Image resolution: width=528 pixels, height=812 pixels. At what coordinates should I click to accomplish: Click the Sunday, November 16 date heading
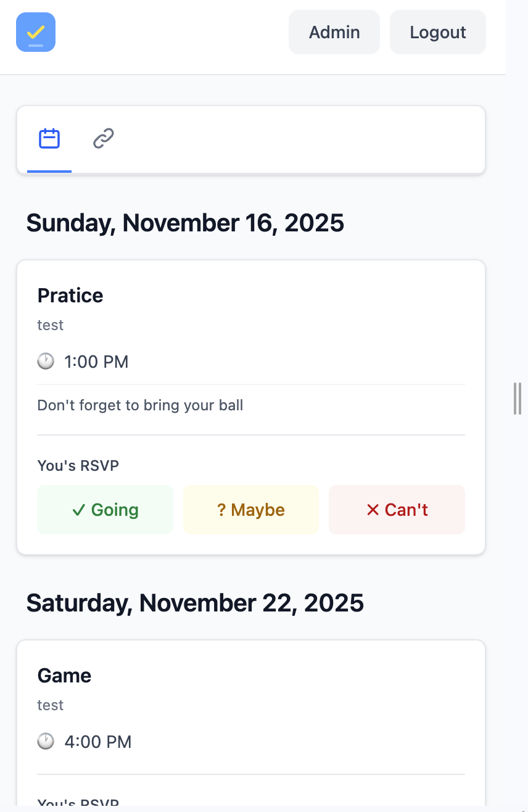(x=184, y=223)
